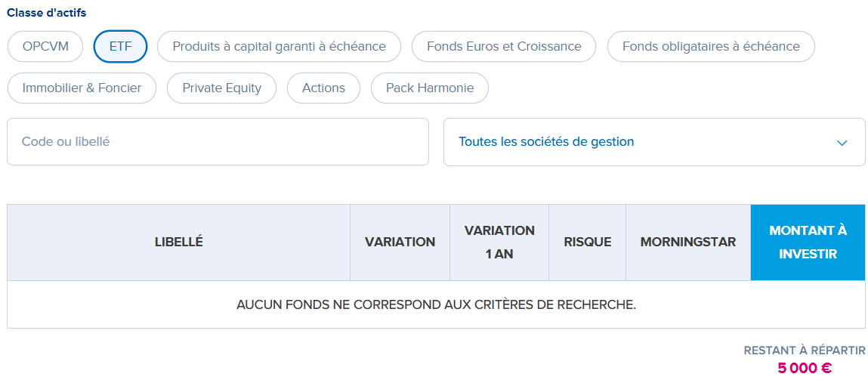Sort funds by Risque column

(x=587, y=242)
